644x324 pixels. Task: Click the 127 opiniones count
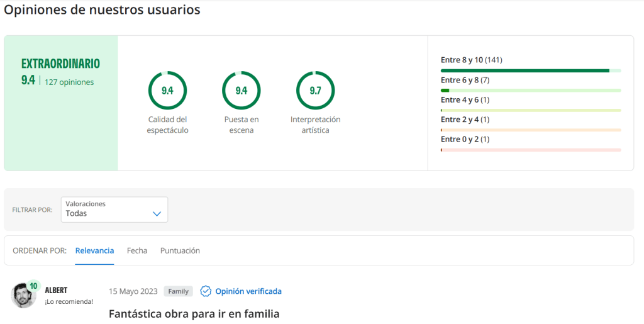pos(69,82)
